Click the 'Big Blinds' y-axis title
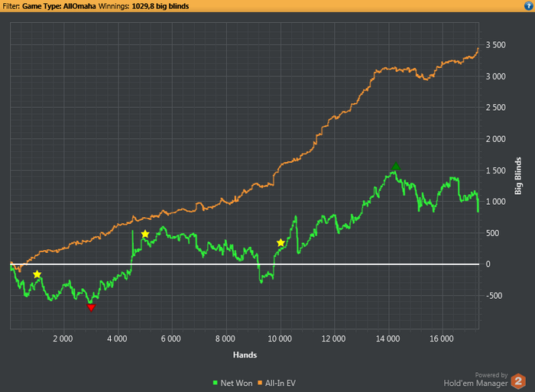This screenshot has height=392, width=535. pos(518,176)
